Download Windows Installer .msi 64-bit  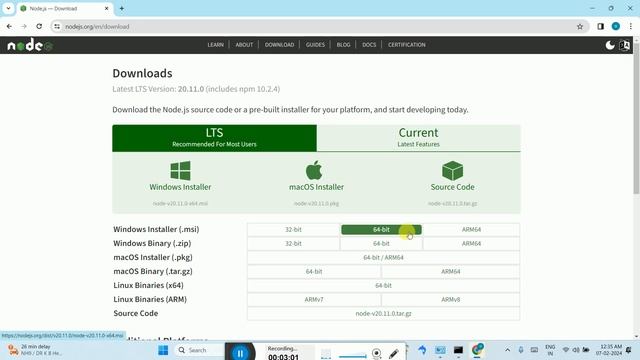point(381,230)
